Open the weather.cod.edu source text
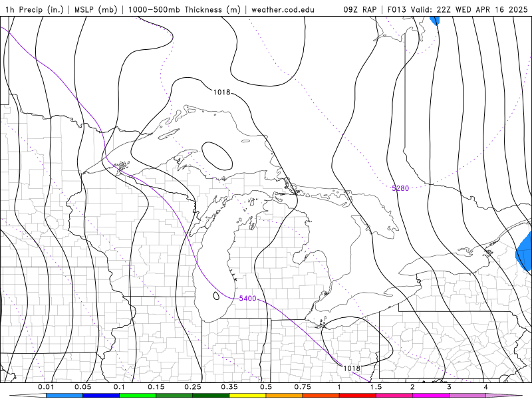The width and height of the screenshot is (532, 399). pos(283,9)
